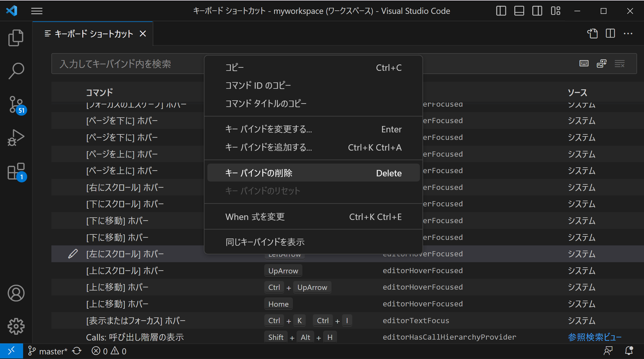Click the editorTextFocus when-condition cell

[x=416, y=321]
